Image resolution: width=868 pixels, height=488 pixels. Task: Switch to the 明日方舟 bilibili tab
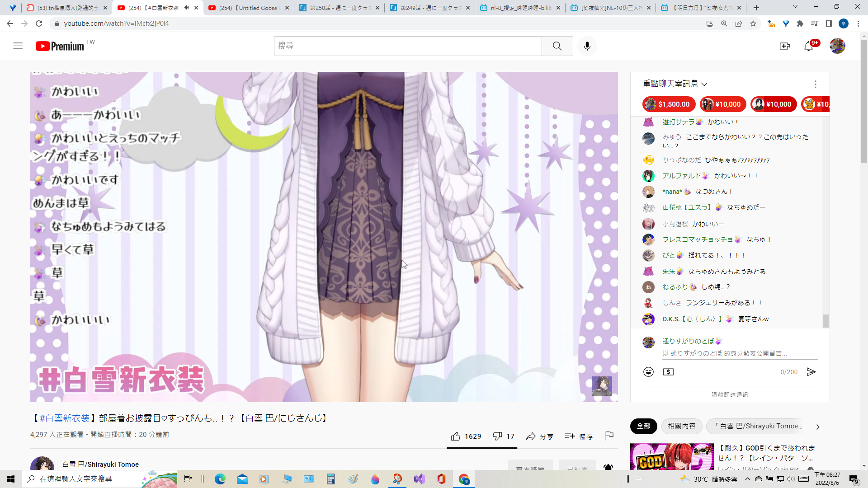pyautogui.click(x=700, y=8)
